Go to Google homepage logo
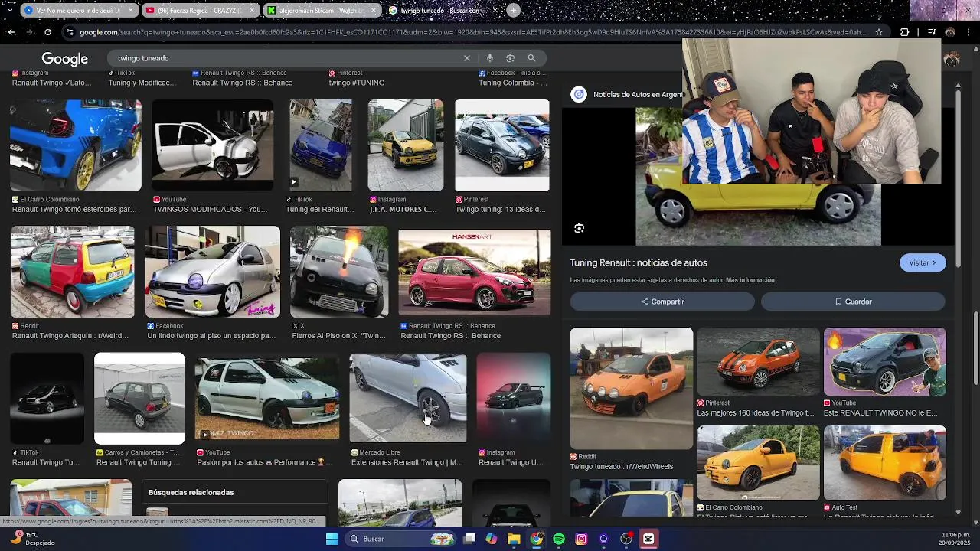Image resolution: width=980 pixels, height=551 pixels. [x=64, y=59]
